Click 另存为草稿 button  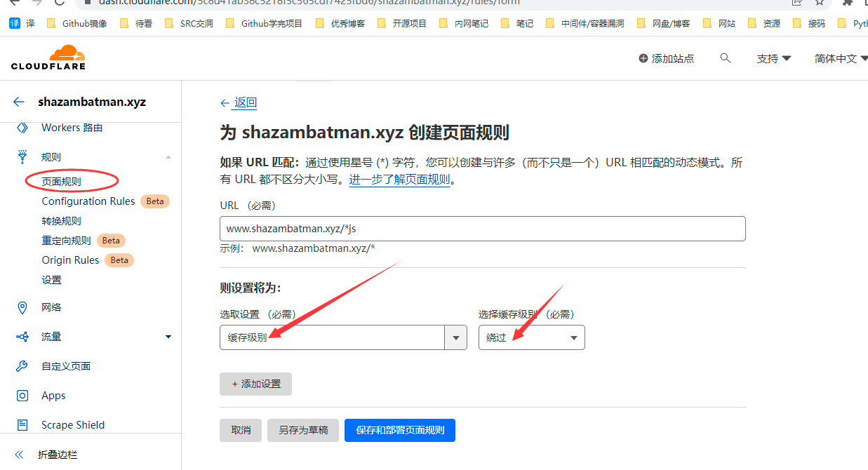click(x=303, y=430)
